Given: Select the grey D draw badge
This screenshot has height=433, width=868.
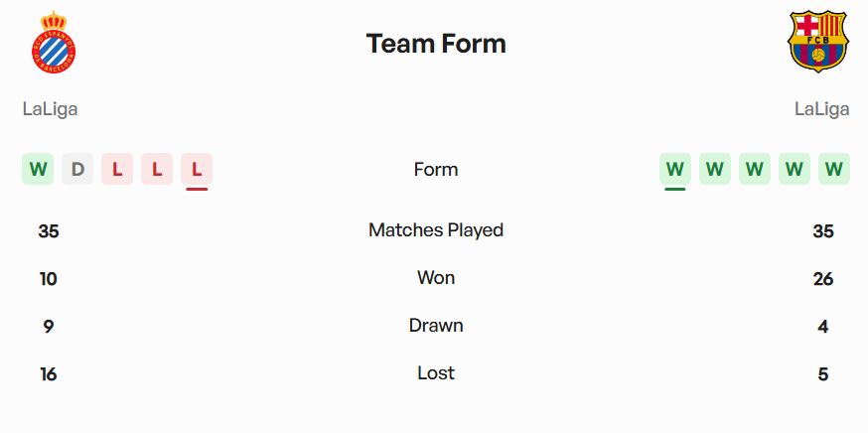Looking at the screenshot, I should pos(77,169).
